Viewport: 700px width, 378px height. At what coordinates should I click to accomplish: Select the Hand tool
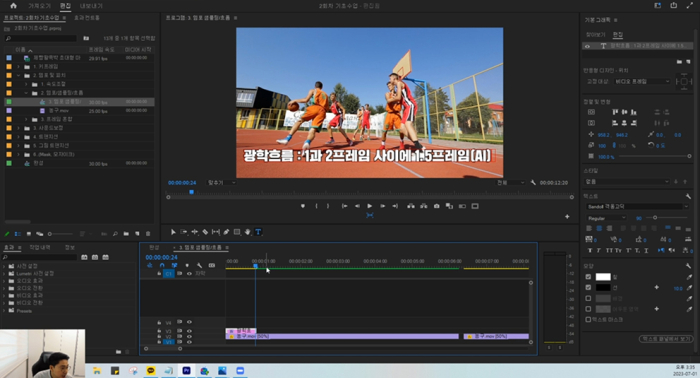pos(247,232)
